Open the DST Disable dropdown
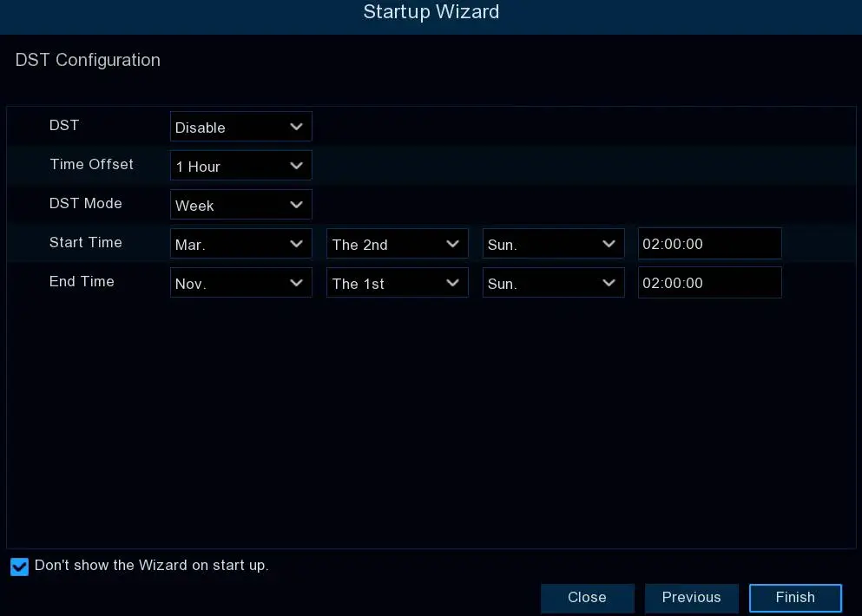The image size is (862, 616). tap(240, 127)
